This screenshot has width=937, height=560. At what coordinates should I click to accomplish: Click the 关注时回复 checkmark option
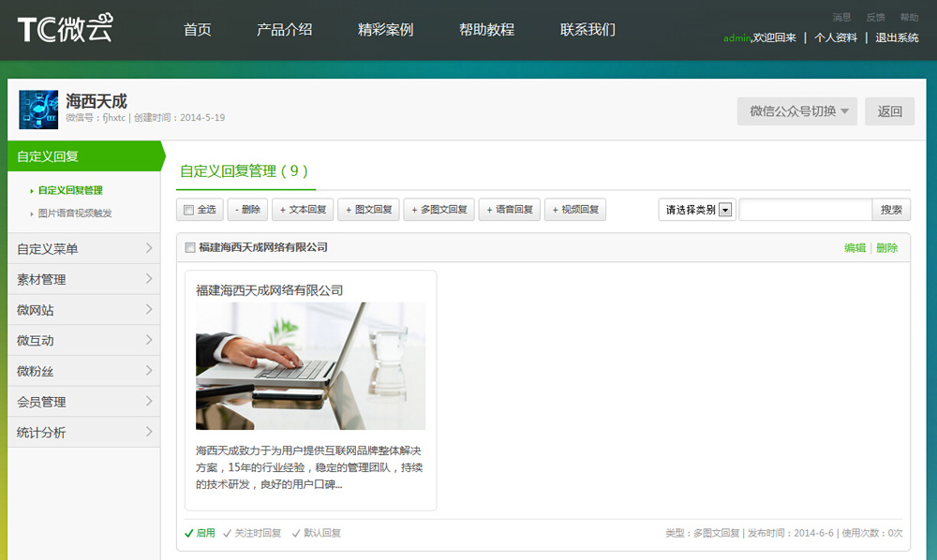click(252, 533)
